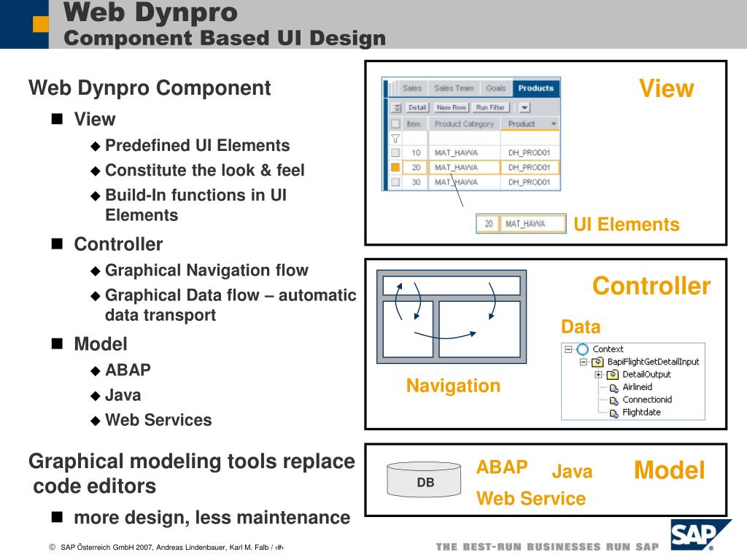
Task: Click the MAT_HAWA field in the enlarged UI element
Action: coord(533,224)
